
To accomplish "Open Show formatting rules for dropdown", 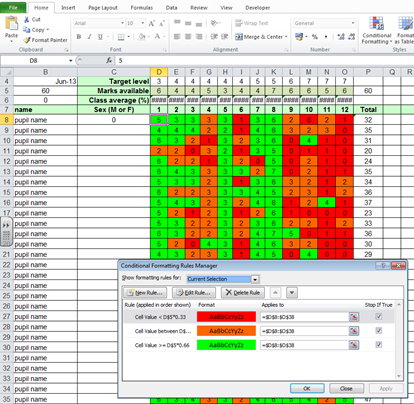I will tap(255, 279).
